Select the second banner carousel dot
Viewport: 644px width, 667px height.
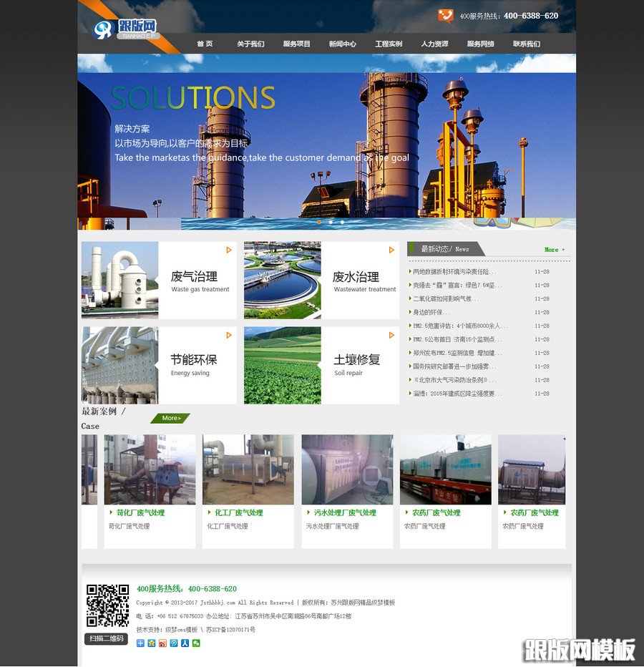pyautogui.click(x=331, y=222)
